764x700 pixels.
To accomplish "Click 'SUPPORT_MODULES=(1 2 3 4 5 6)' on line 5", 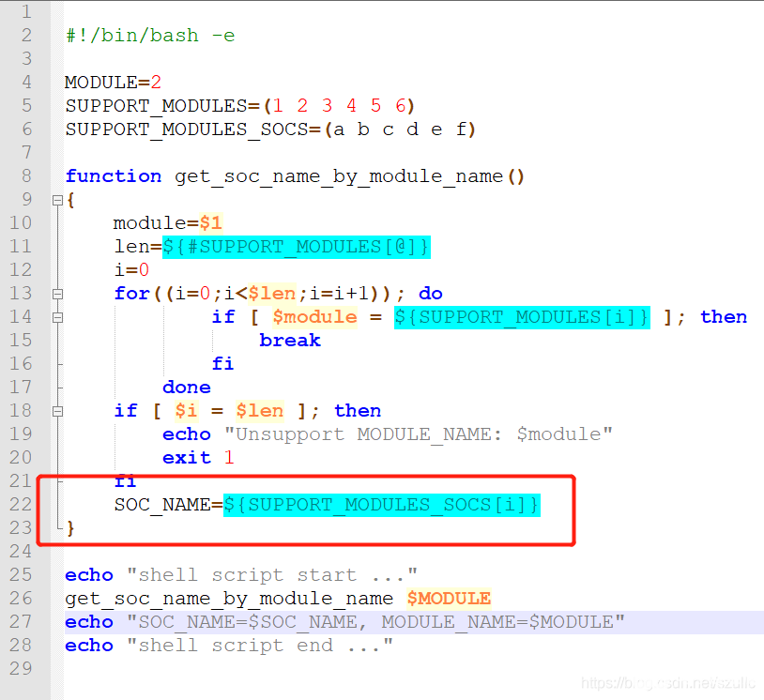I will (240, 106).
